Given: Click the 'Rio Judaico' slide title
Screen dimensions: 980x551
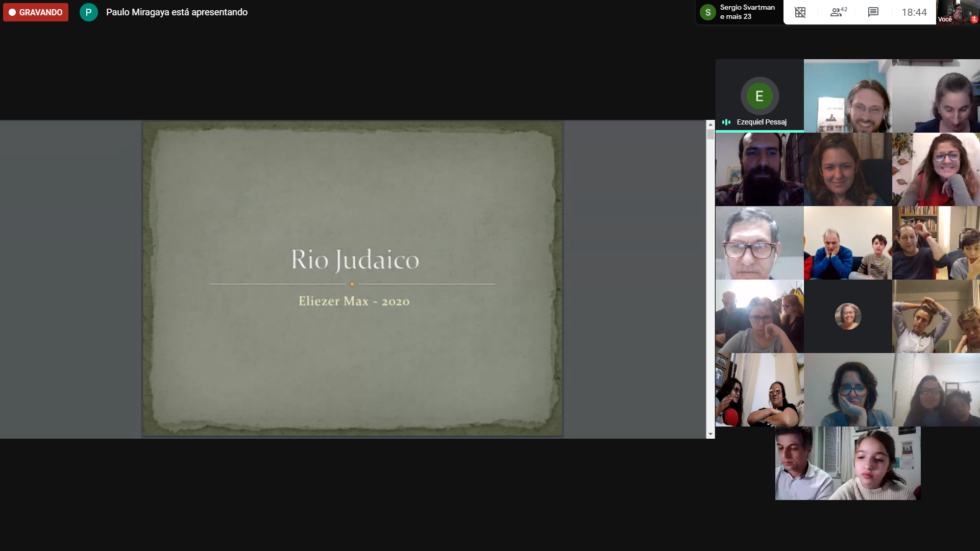Looking at the screenshot, I should (x=355, y=260).
